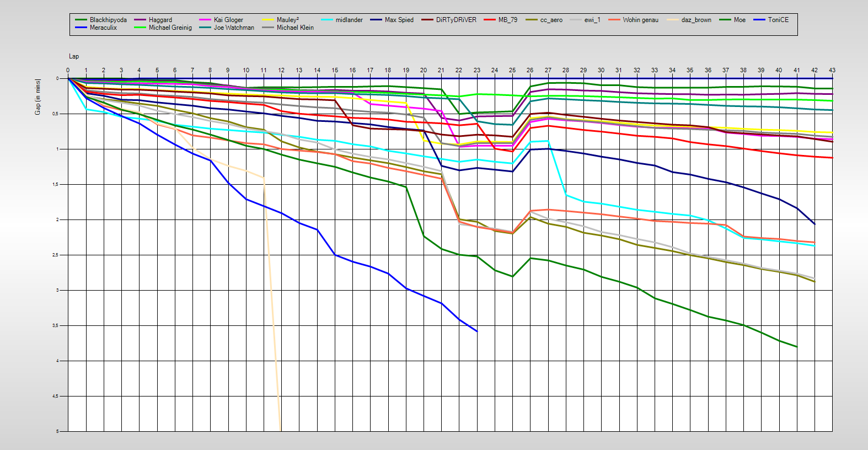868x450 pixels.
Task: Select the Meraculix blue legend swatch
Action: [81, 28]
